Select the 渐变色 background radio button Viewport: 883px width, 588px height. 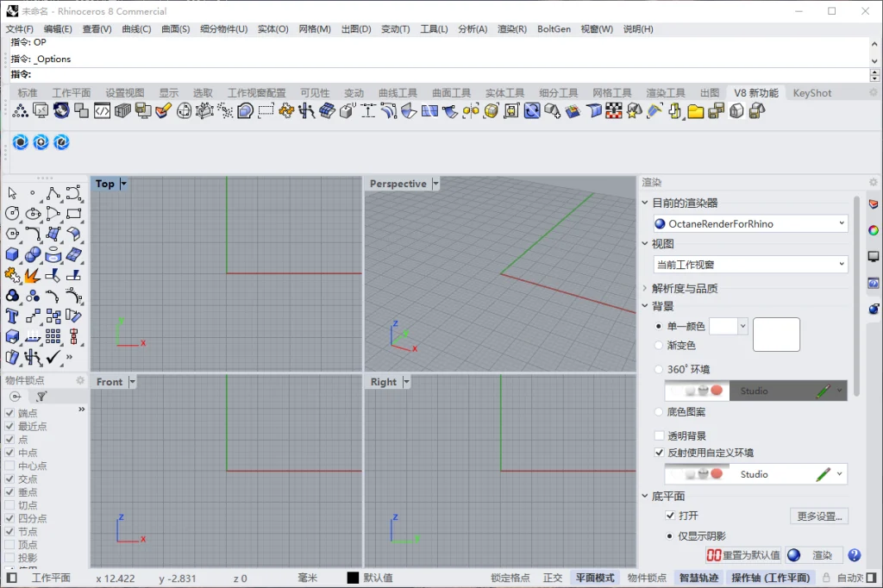[x=658, y=345]
